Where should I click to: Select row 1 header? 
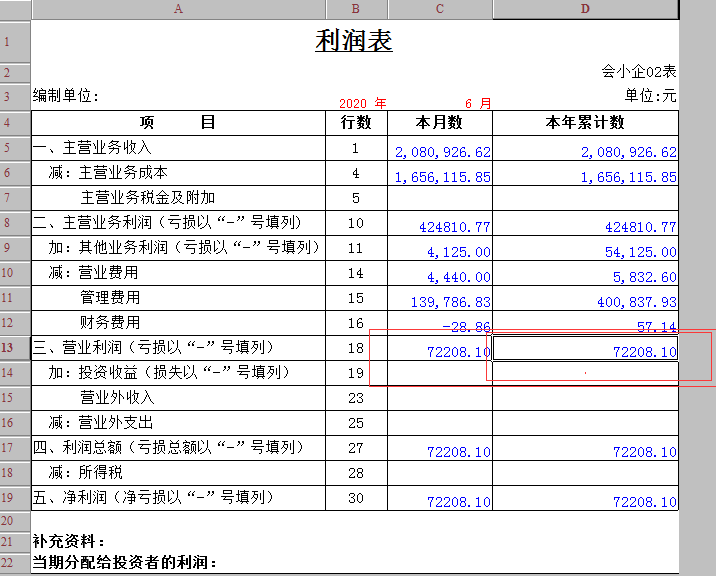click(15, 42)
